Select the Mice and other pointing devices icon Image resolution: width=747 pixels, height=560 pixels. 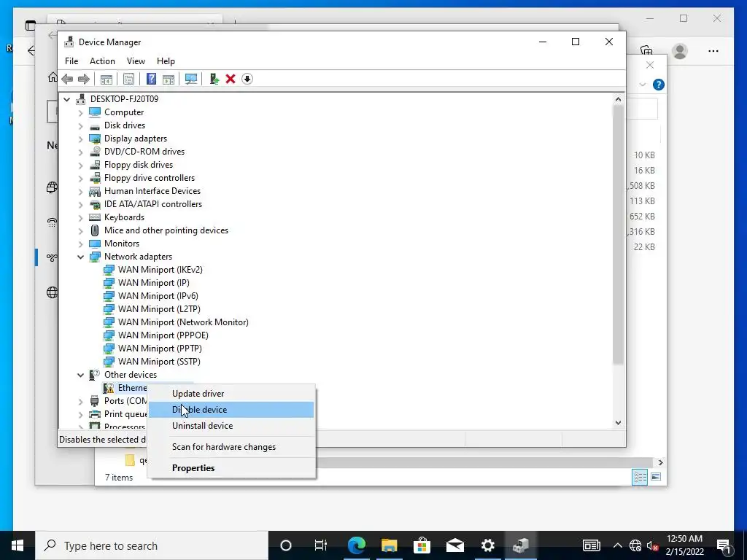[95, 230]
